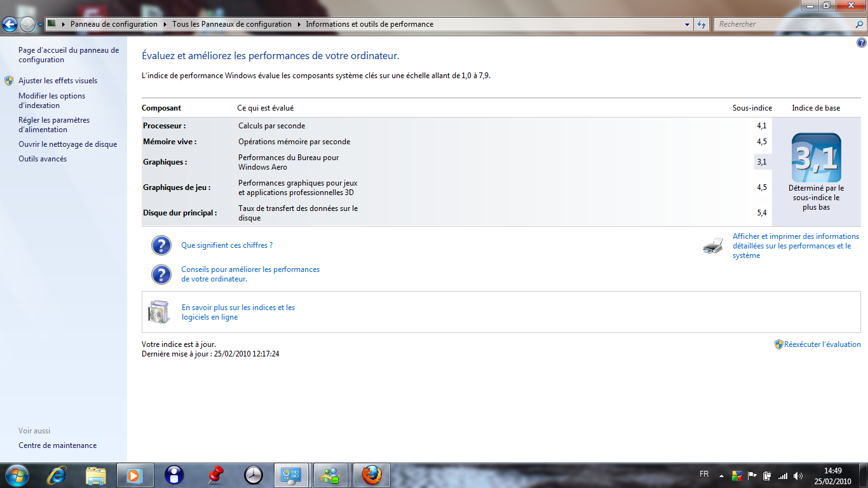Switch to Firefox in the taskbar
Screen dimensions: 868x488
click(x=371, y=475)
